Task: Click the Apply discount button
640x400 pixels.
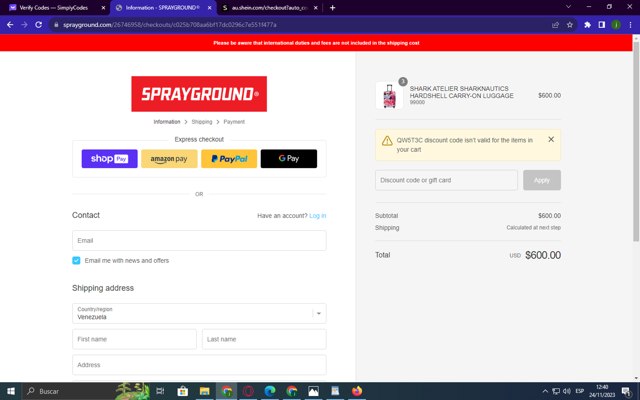Action: tap(542, 180)
